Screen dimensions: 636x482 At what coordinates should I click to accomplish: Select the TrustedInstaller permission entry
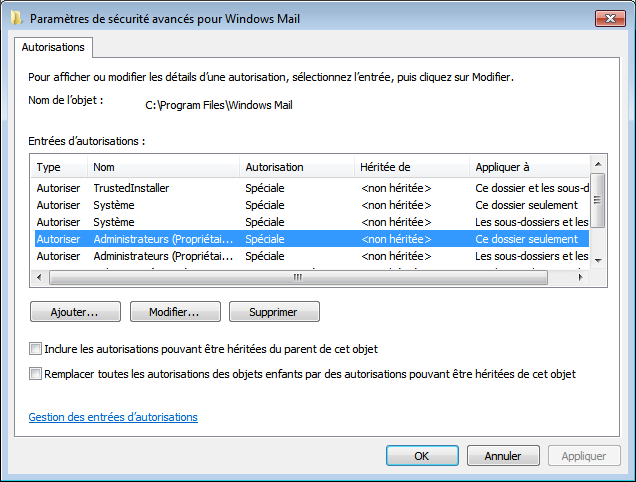click(312, 188)
